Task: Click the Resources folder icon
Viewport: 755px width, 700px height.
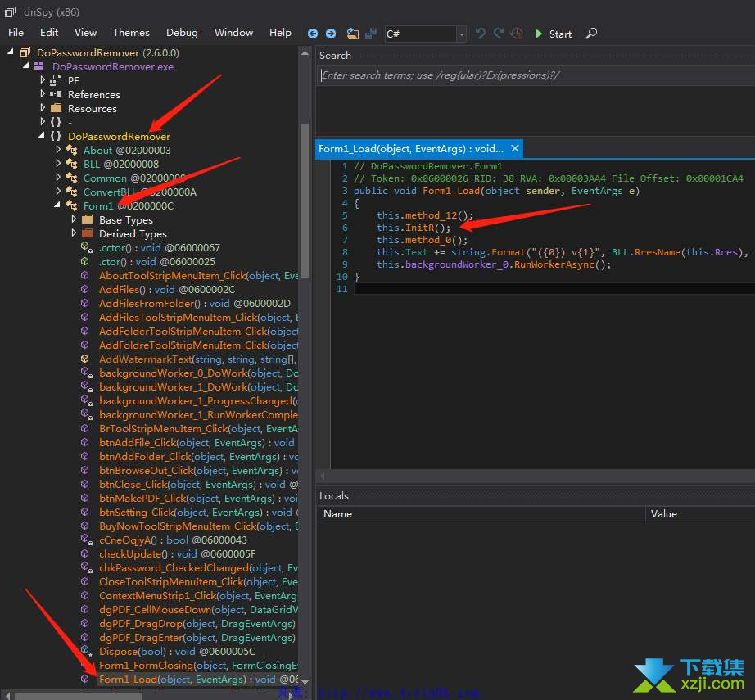Action: (56, 108)
